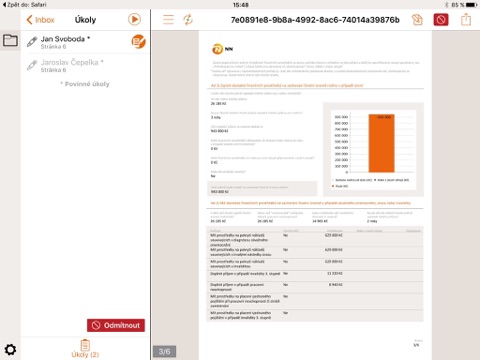
Task: Tap the refresh sync icon
Action: tap(188, 20)
